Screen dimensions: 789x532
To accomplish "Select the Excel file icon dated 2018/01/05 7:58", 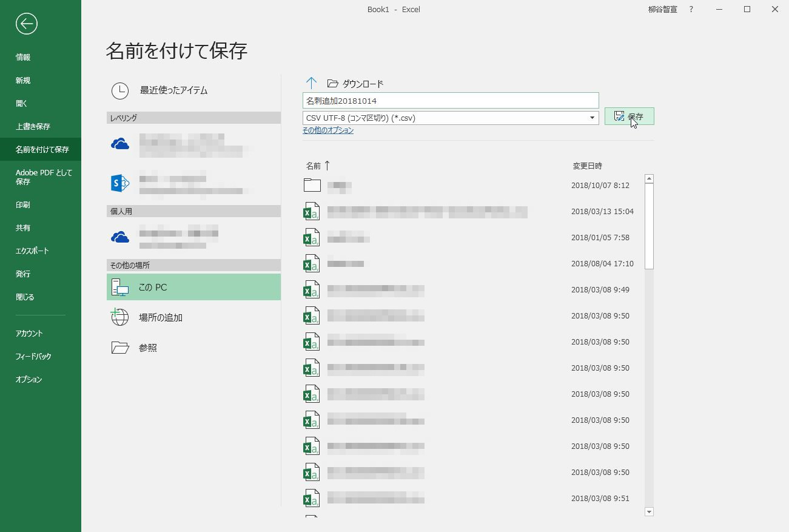I will (311, 238).
